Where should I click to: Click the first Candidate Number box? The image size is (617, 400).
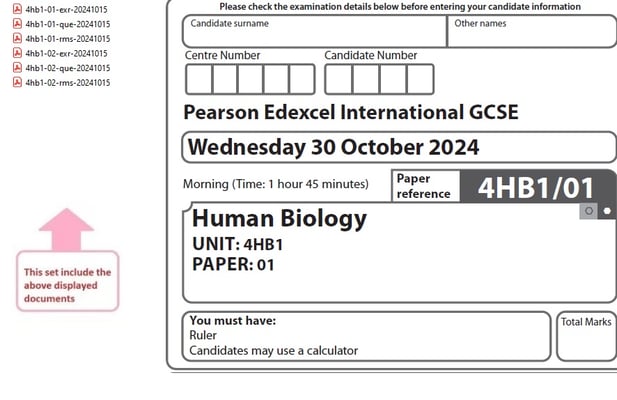[338, 79]
